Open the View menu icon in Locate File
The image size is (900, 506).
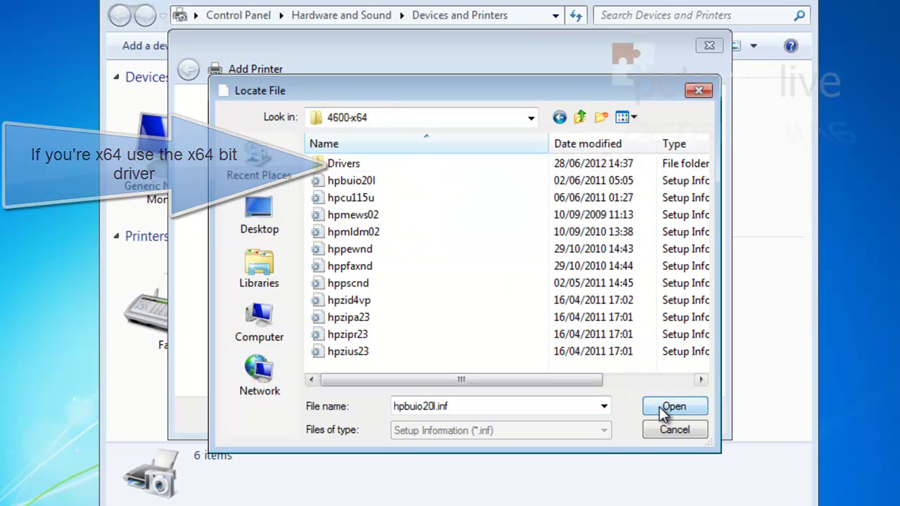pyautogui.click(x=626, y=117)
